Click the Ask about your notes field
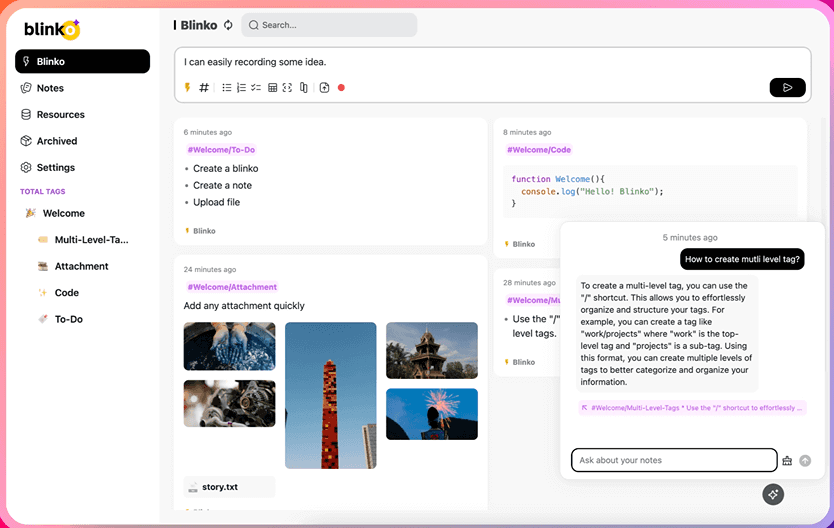 coord(674,460)
